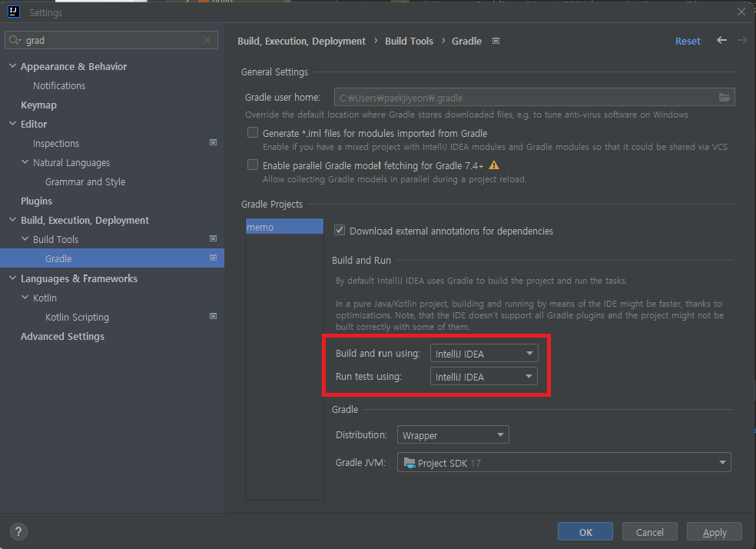Open the Run tests using dropdown
Screen dimensions: 756x549
[484, 376]
